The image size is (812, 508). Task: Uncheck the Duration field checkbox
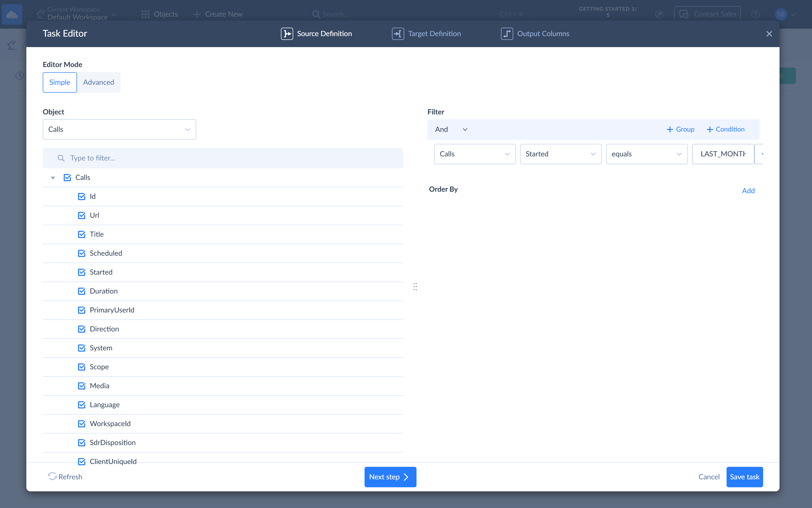click(82, 291)
